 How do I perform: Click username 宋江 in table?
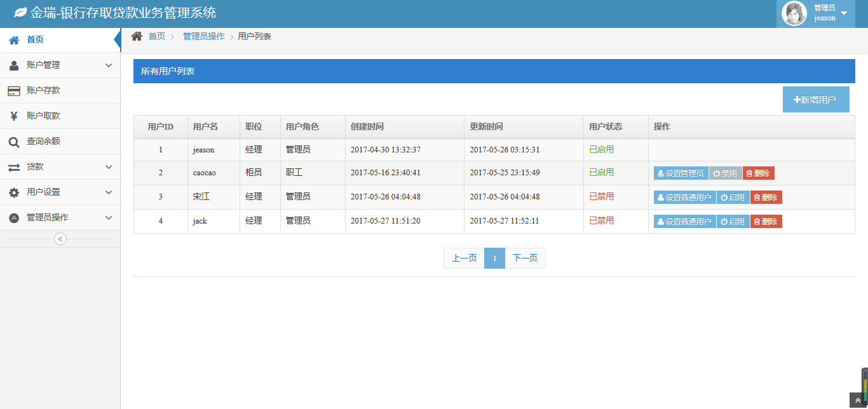[201, 197]
